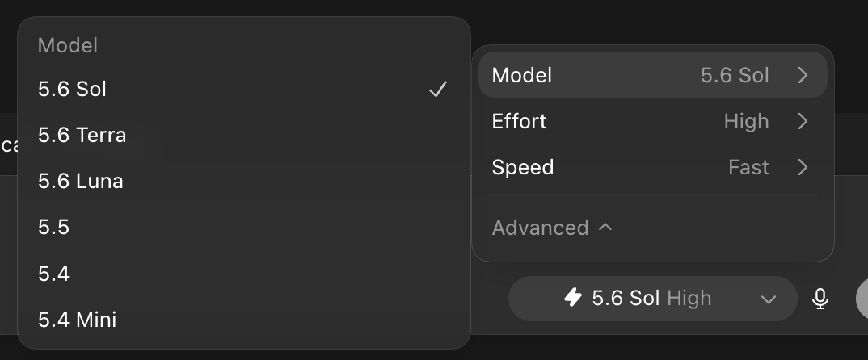Collapse the Advanced section caret

[605, 227]
